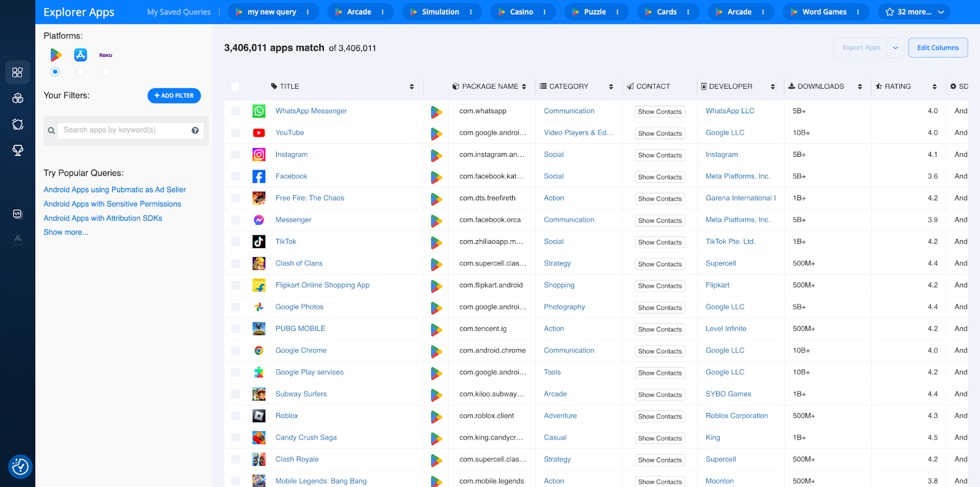Select the Roku radio button

click(x=106, y=72)
